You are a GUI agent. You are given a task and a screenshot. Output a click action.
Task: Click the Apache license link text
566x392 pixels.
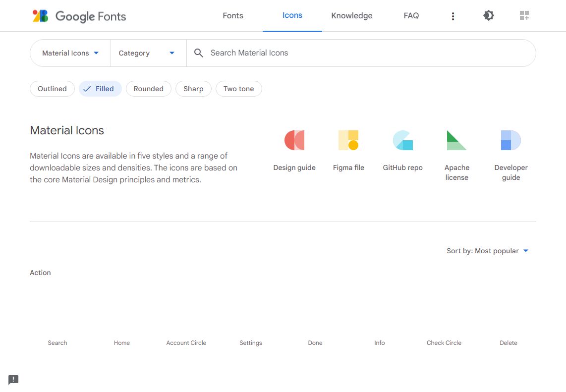tap(456, 172)
